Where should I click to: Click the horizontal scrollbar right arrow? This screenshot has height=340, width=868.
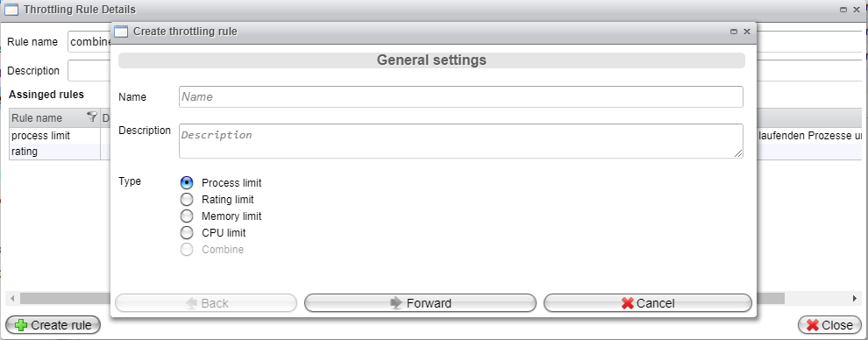point(855,299)
